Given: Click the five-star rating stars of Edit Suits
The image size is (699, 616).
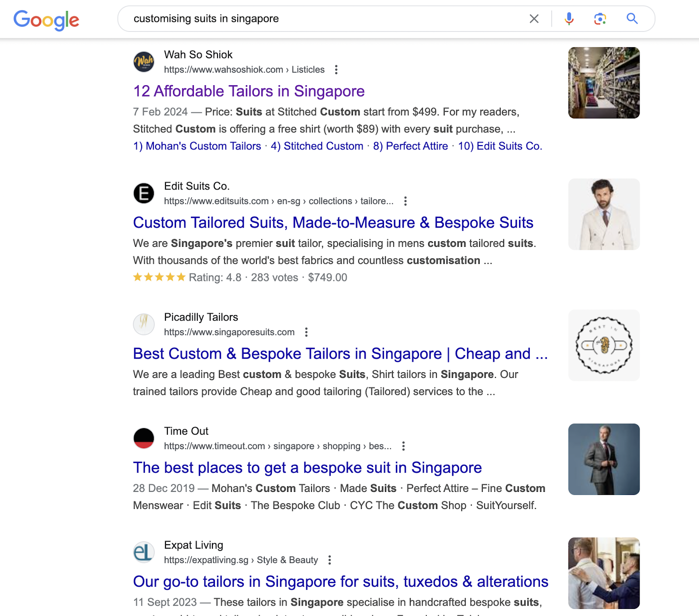Looking at the screenshot, I should pos(159,277).
